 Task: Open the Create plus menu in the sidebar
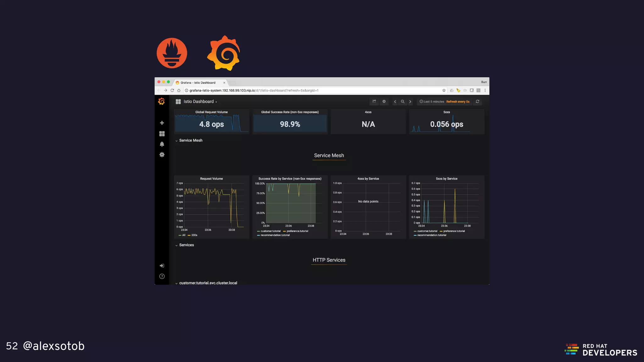click(162, 123)
